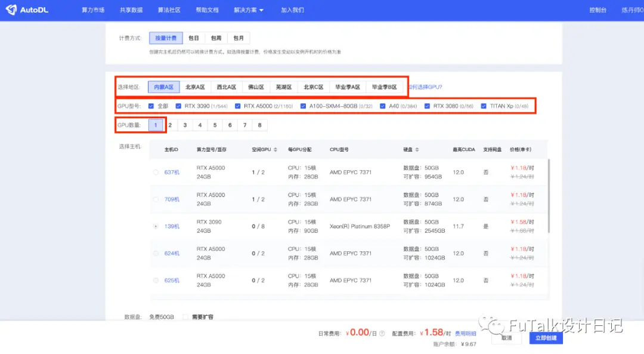Image resolution: width=644 pixels, height=354 pixels.
Task: Uncheck the RTX 3090 checkbox
Action: click(178, 106)
